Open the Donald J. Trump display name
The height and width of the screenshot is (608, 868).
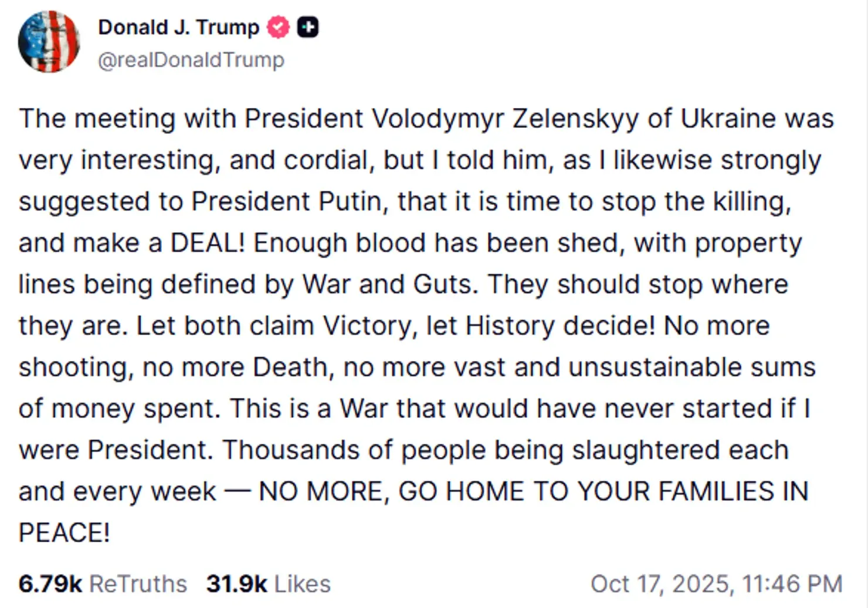[178, 28]
